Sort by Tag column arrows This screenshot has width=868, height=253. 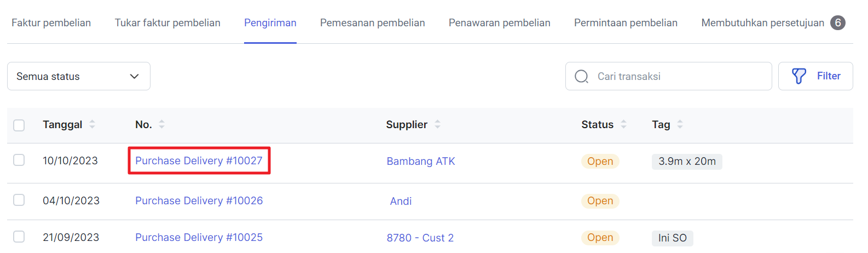point(680,124)
